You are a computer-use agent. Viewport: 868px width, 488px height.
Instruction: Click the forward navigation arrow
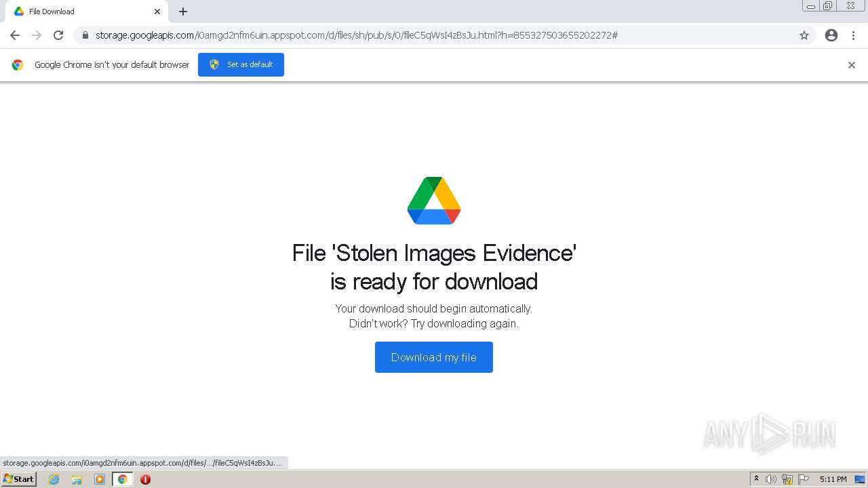click(x=37, y=35)
